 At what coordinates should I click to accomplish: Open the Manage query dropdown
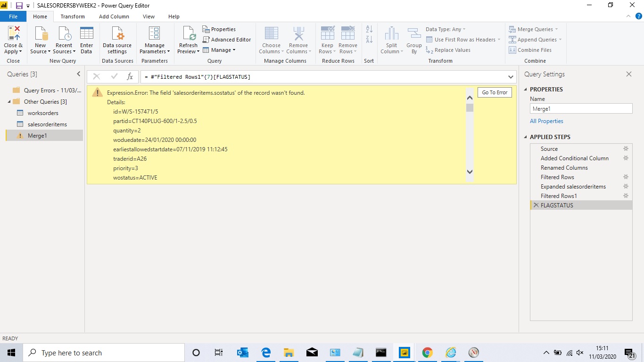point(219,50)
